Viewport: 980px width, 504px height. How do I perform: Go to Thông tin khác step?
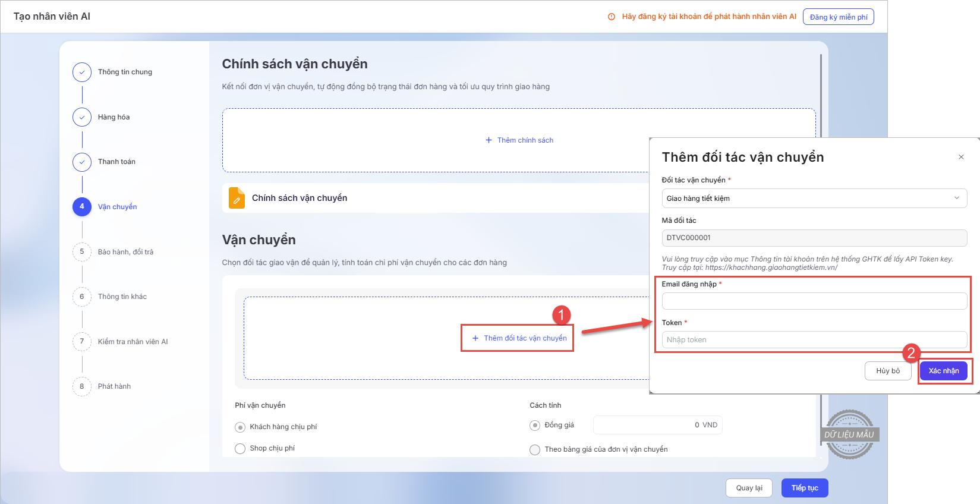coord(122,297)
